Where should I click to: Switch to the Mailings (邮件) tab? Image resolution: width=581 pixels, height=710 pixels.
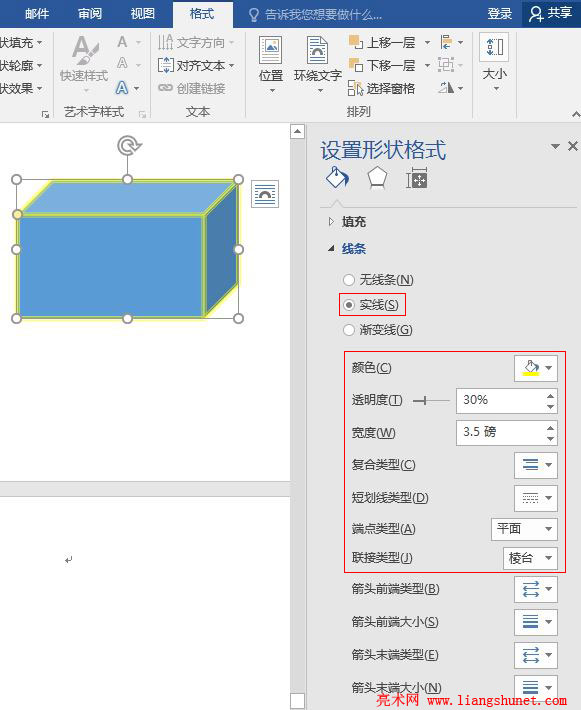[37, 14]
